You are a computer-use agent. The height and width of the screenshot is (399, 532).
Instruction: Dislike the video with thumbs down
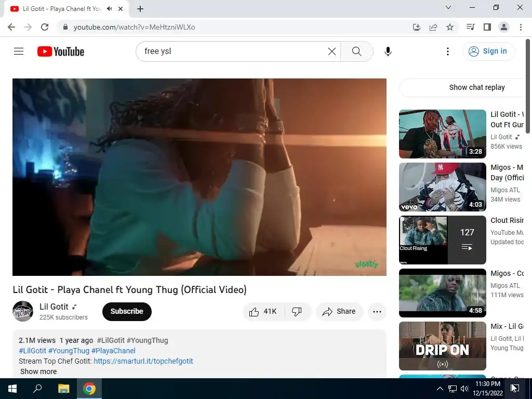point(297,312)
